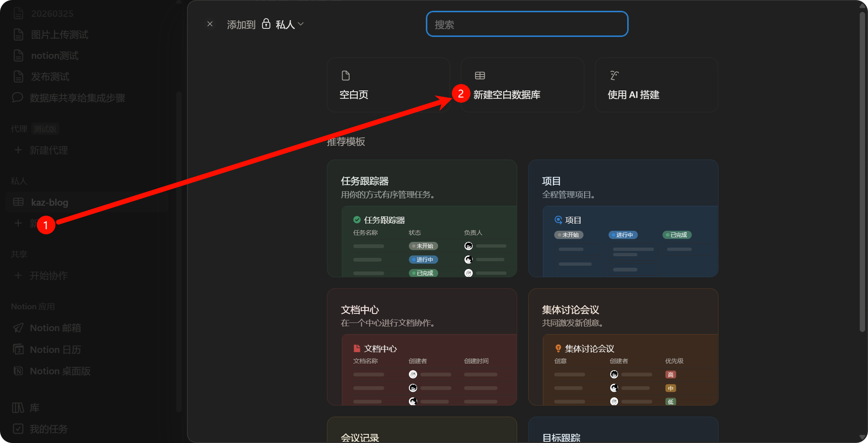
Task: Close the template picker dialog
Action: click(210, 24)
